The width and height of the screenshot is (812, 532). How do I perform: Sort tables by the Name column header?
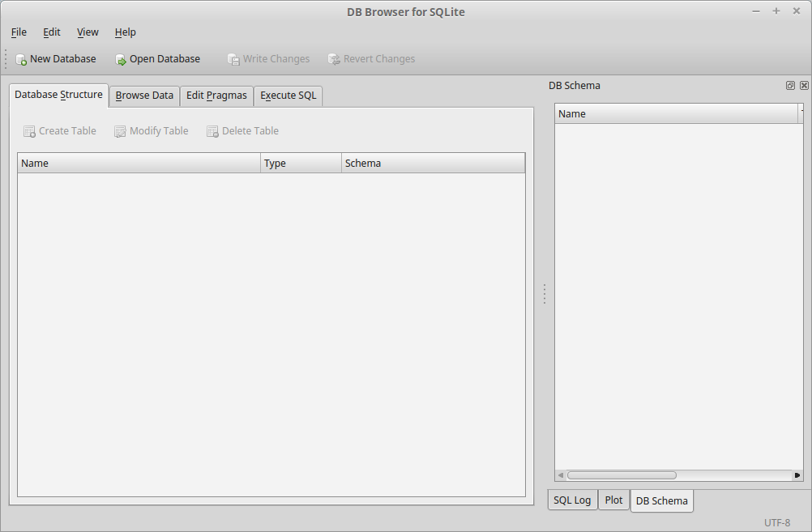(138, 163)
